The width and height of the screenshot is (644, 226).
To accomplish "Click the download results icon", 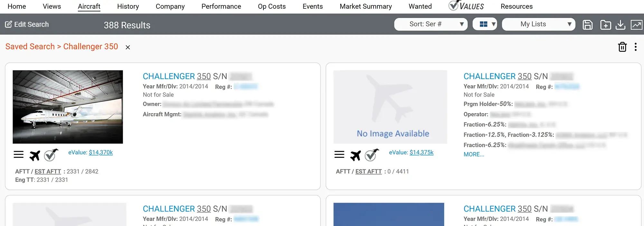I will (x=620, y=25).
